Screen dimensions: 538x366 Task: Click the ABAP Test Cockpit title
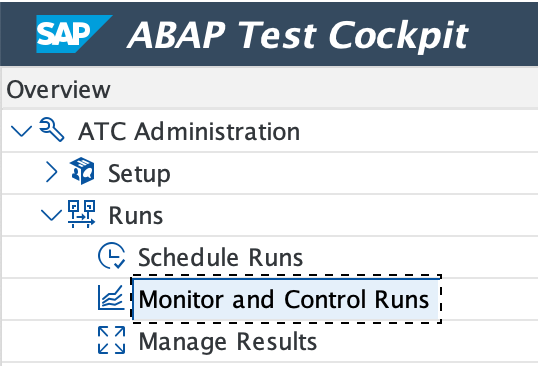[298, 35]
